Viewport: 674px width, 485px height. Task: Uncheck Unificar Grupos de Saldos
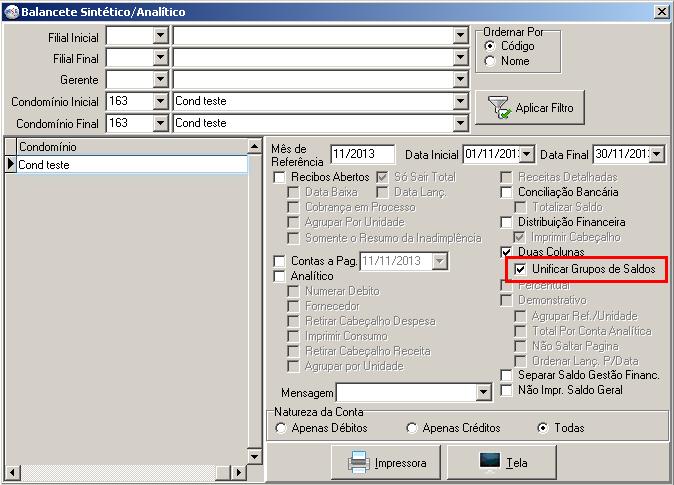(x=520, y=269)
